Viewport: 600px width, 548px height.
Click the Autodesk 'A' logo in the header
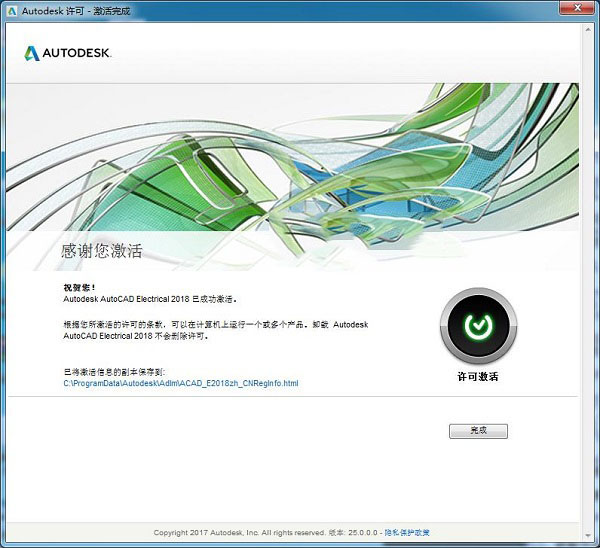click(32, 53)
